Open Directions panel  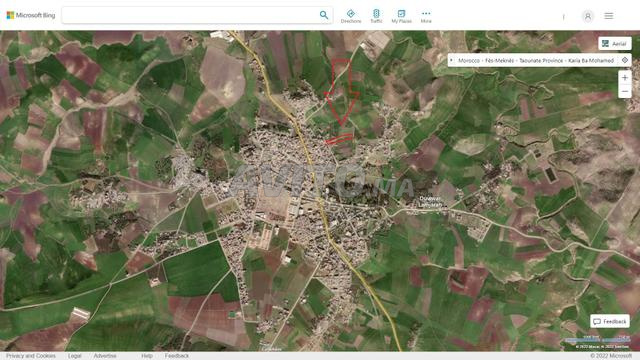(351, 16)
